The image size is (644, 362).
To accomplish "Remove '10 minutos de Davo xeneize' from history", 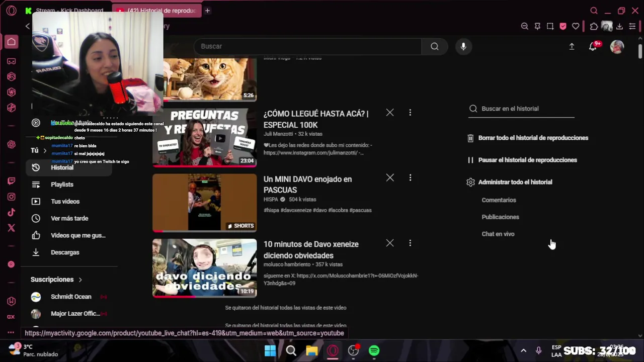I will click(390, 243).
